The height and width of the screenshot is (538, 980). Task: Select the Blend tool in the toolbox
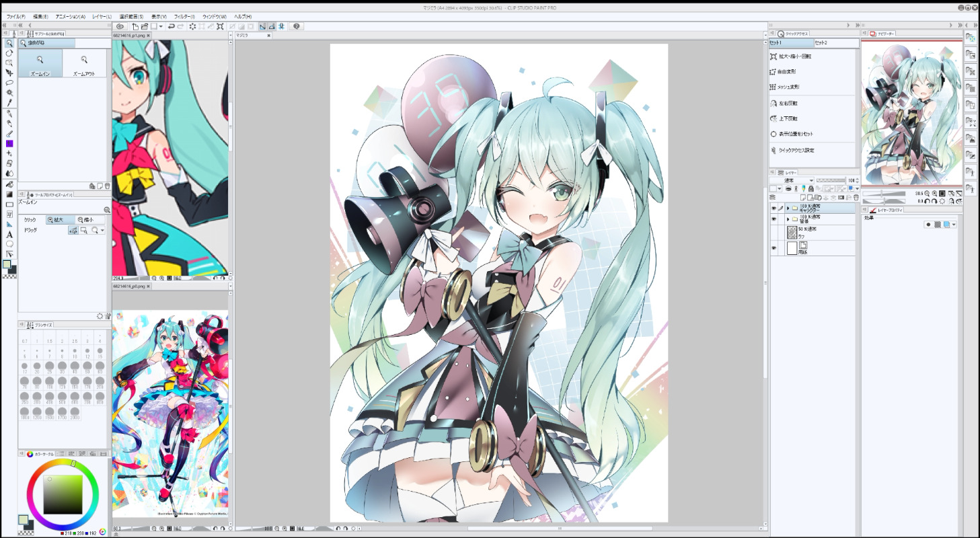(x=9, y=173)
